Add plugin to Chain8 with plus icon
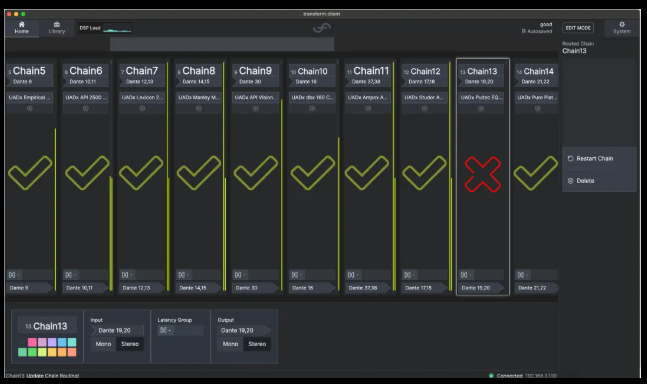The width and height of the screenshot is (647, 384). [199, 108]
